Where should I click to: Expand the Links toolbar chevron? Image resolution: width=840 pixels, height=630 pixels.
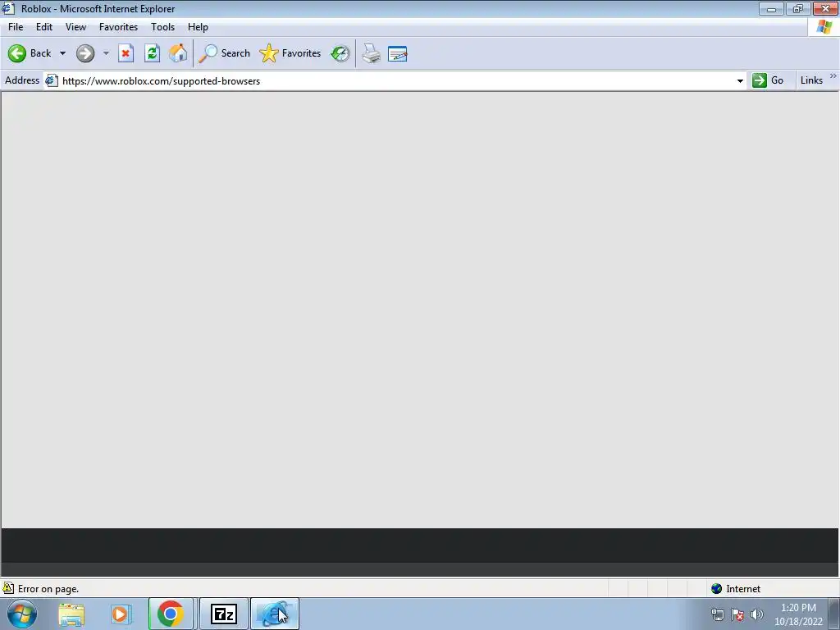833,76
